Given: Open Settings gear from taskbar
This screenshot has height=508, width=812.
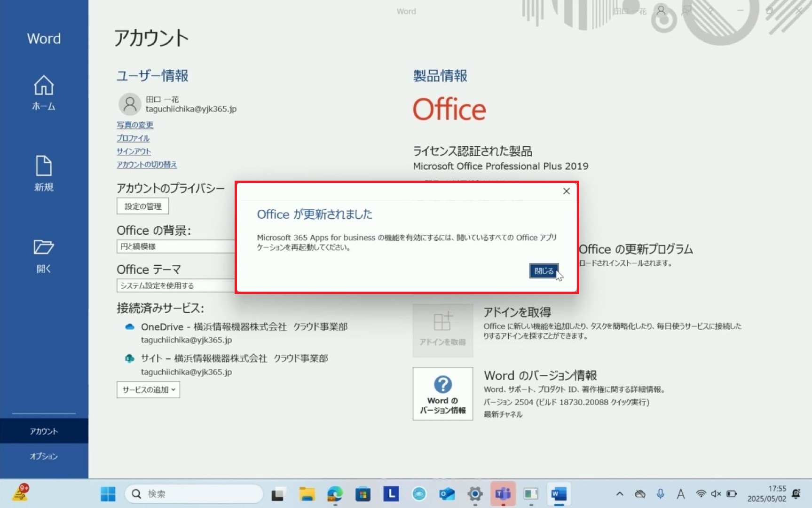Looking at the screenshot, I should (475, 494).
